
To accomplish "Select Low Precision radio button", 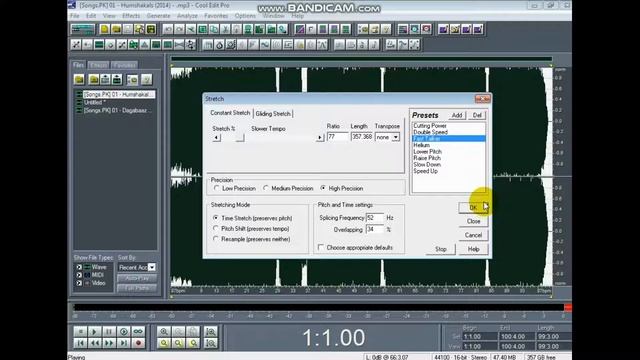I will [217, 188].
